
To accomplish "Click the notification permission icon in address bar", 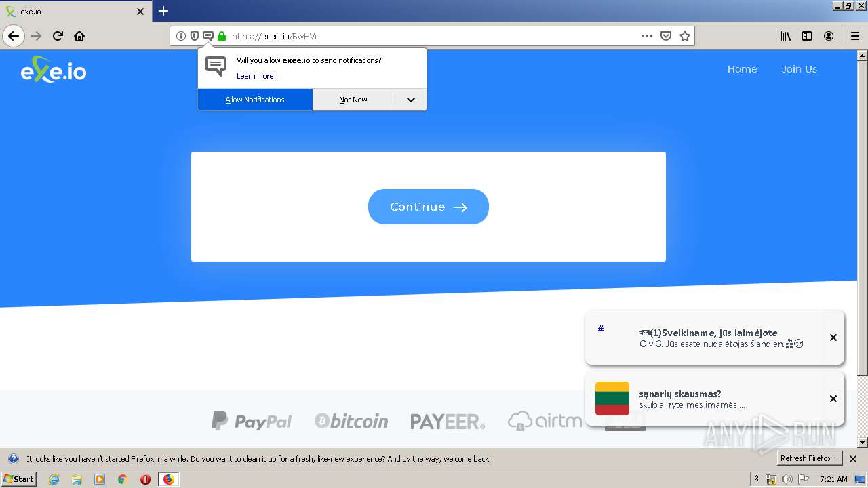I will [208, 36].
